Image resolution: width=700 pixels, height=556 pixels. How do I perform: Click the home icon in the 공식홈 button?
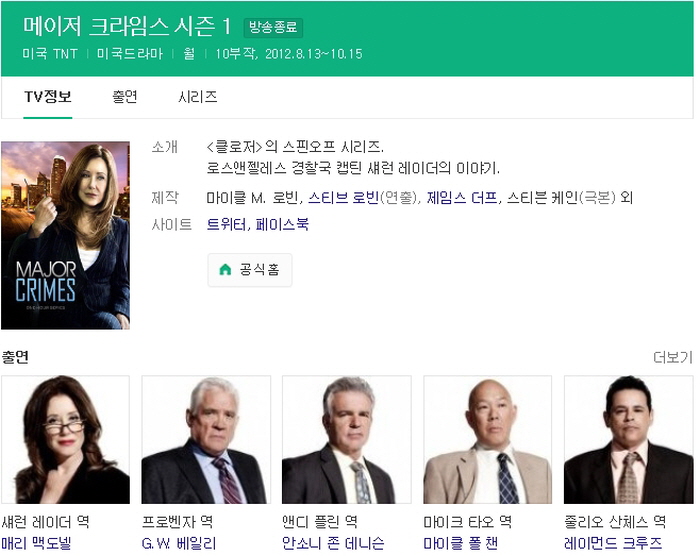tap(225, 269)
